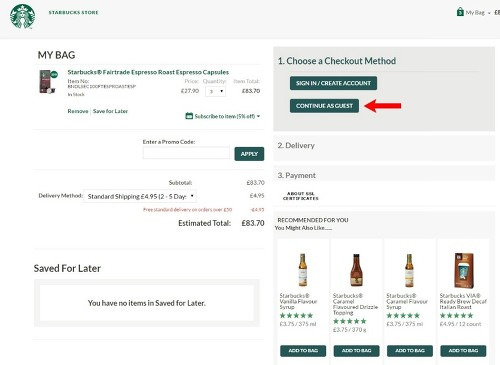This screenshot has height=365, width=500.
Task: Add VIA Ready Brew Decaf to bag
Action: [x=463, y=351]
